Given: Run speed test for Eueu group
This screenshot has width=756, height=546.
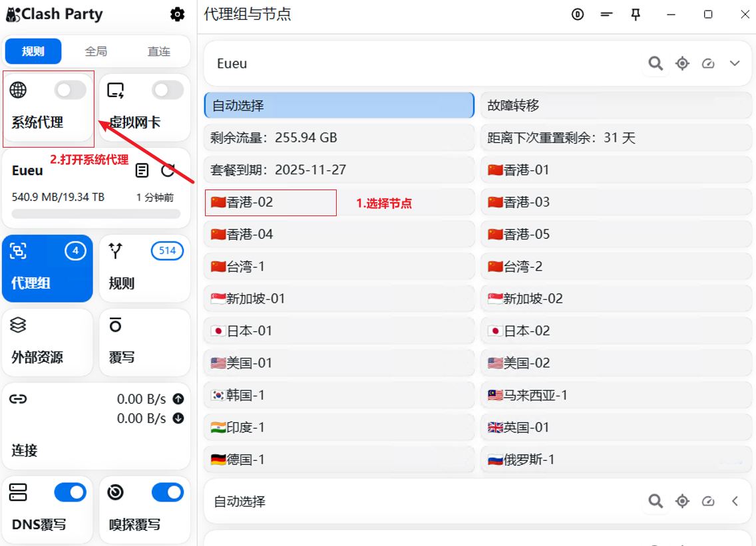Looking at the screenshot, I should point(708,63).
